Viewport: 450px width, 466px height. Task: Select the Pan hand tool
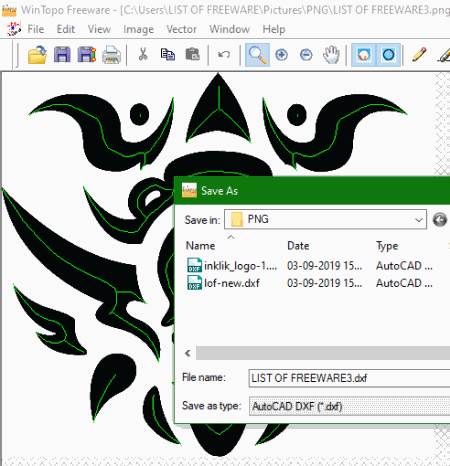[x=331, y=55]
